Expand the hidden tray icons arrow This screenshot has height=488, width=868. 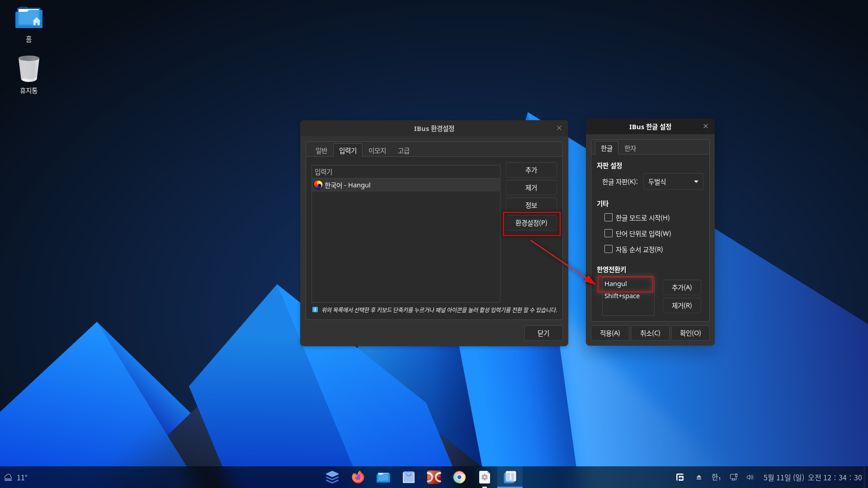pyautogui.click(x=698, y=477)
